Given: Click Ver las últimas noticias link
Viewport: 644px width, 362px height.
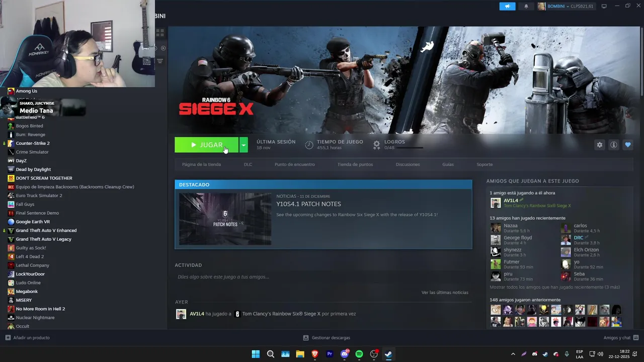Looking at the screenshot, I should 445,292.
